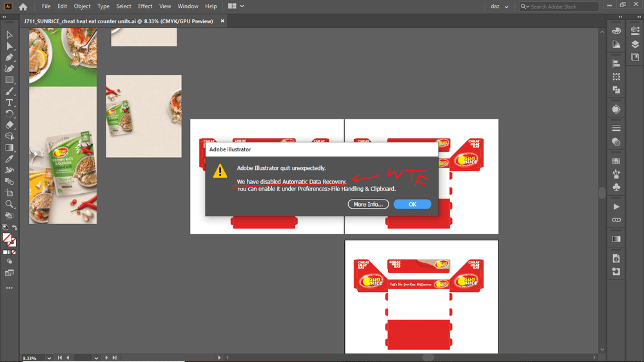Select the Pen tool

[10, 57]
